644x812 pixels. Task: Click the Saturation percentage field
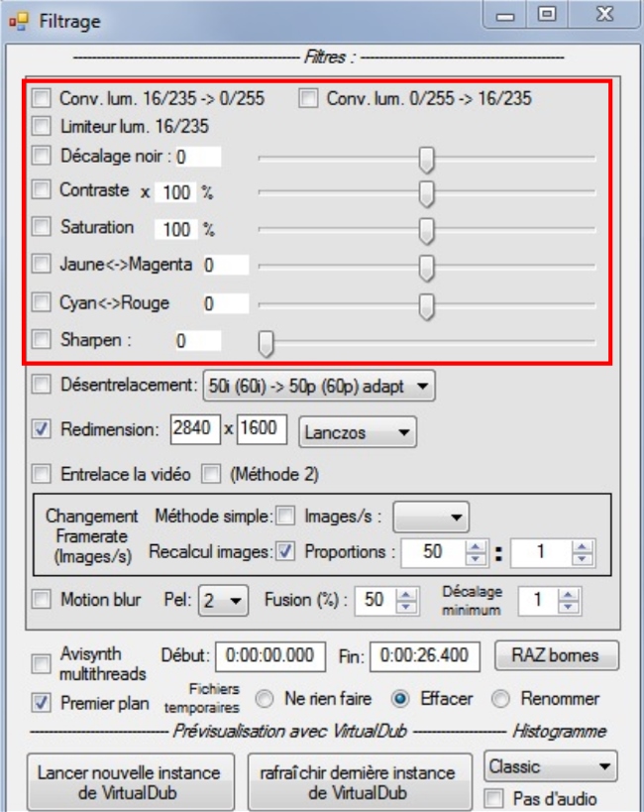(x=176, y=229)
